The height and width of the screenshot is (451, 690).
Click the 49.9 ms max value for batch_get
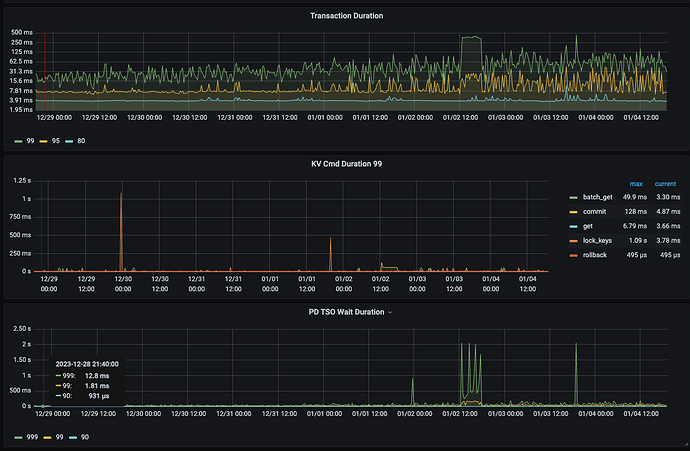pyautogui.click(x=635, y=197)
